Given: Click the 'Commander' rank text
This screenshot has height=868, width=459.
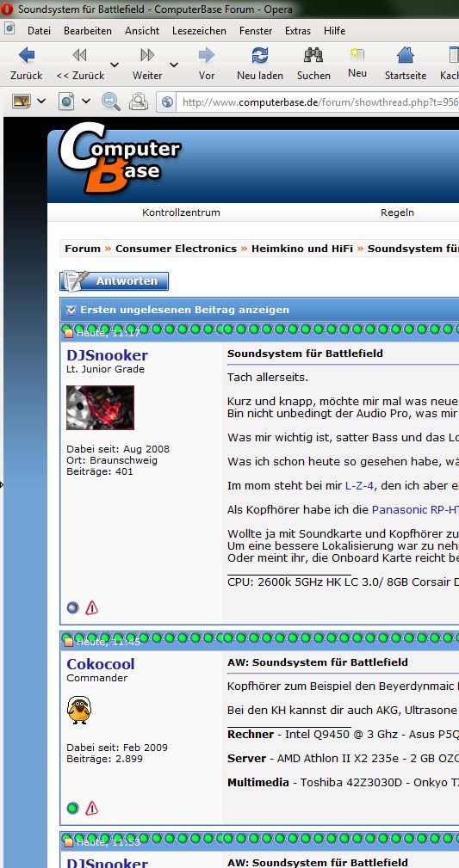Looking at the screenshot, I should [97, 678].
